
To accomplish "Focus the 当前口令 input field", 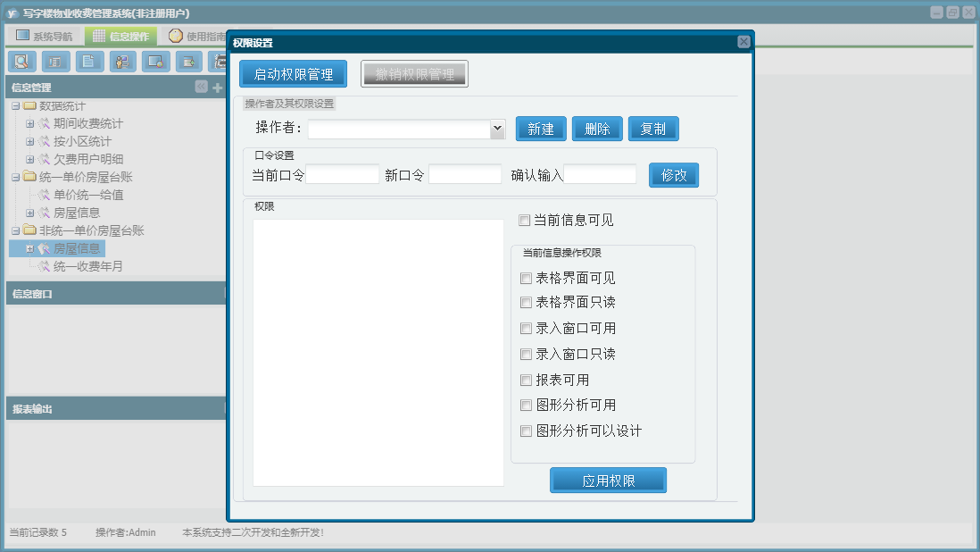I will (x=342, y=174).
